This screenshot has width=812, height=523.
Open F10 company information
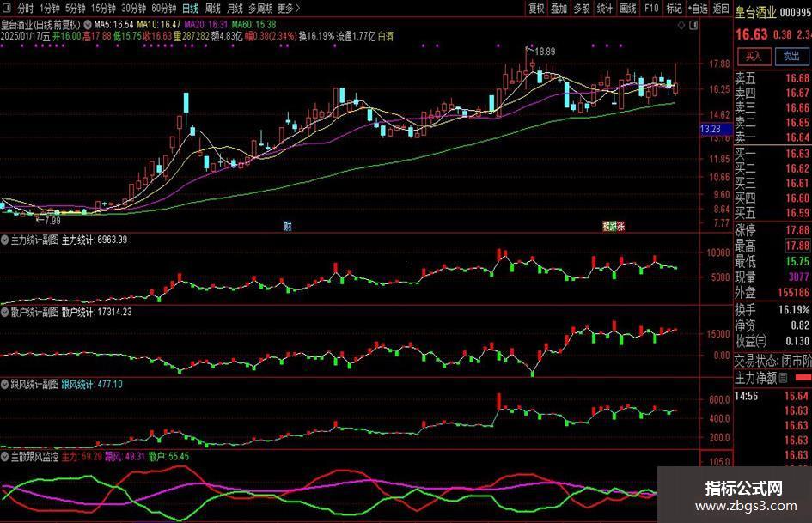(x=651, y=9)
